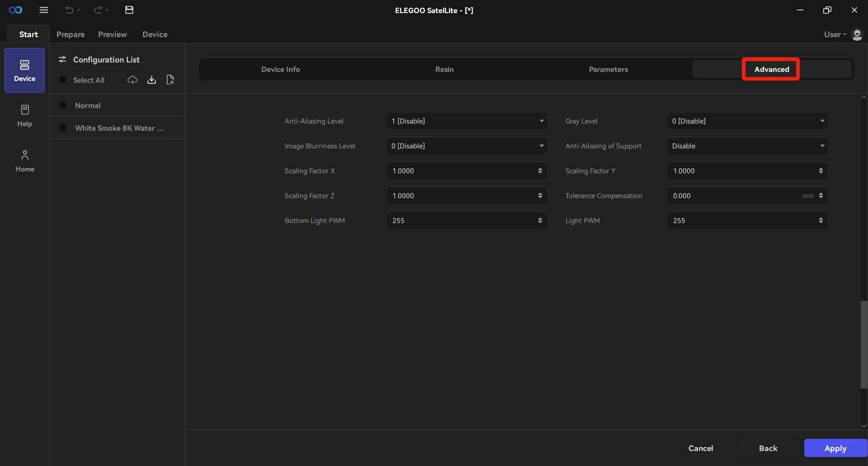Open the hamburger main menu
This screenshot has height=466, width=868.
tap(44, 10)
